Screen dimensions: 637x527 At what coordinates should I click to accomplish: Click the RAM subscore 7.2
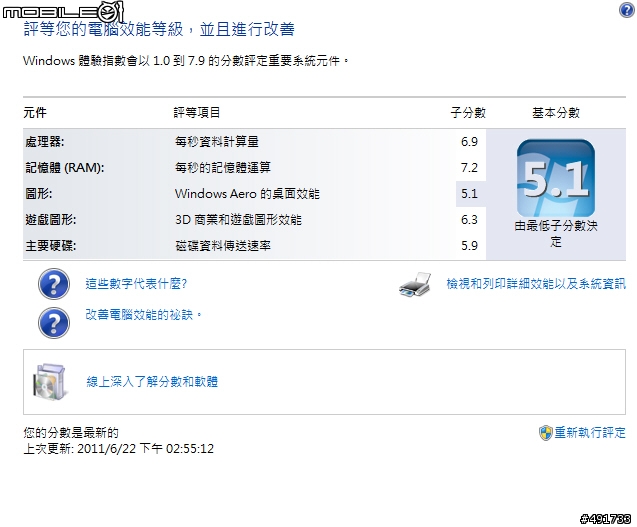coord(469,168)
